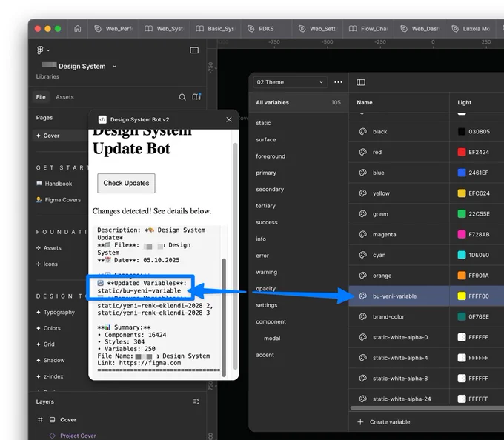Click the plus icon beside Create variable
The height and width of the screenshot is (440, 504).
361,421
